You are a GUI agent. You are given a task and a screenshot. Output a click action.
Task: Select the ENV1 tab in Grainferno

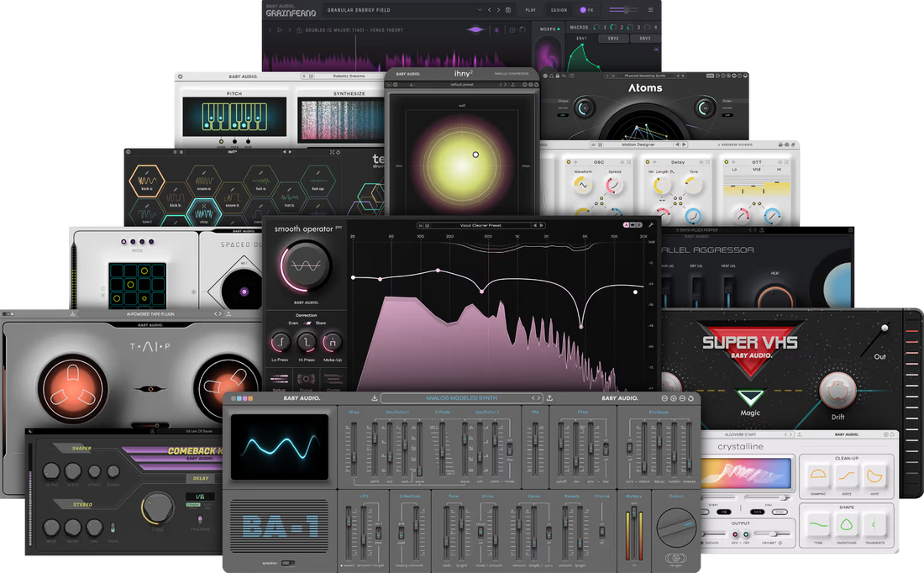(x=581, y=39)
